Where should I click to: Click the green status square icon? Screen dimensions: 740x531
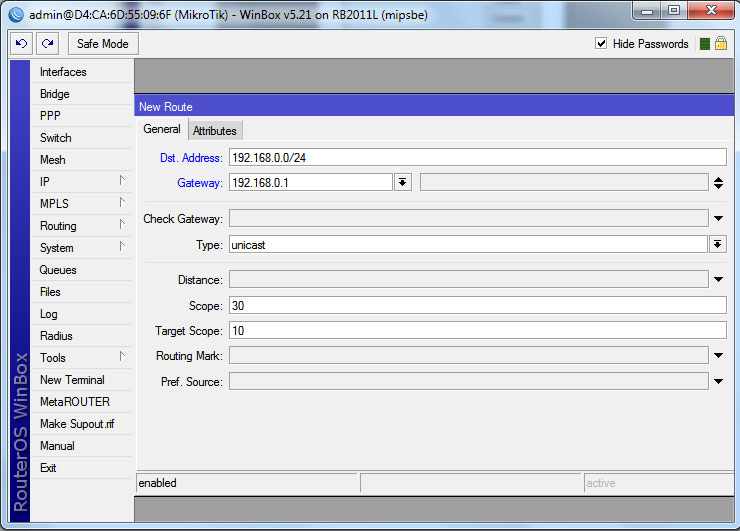705,44
